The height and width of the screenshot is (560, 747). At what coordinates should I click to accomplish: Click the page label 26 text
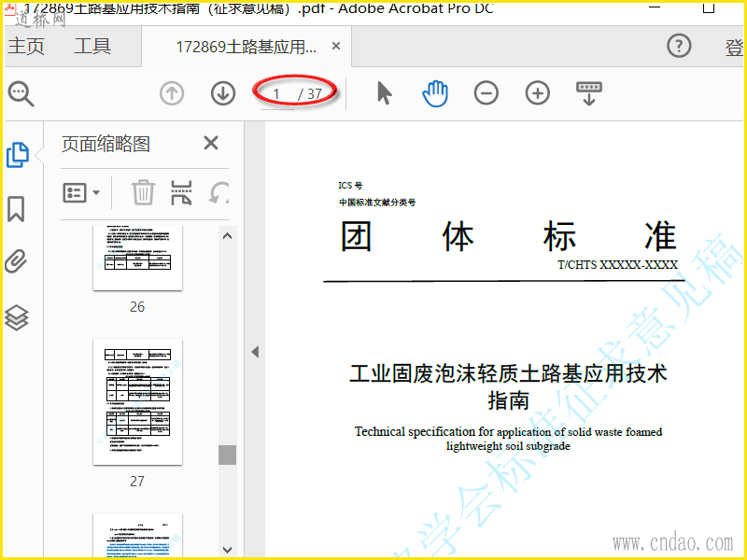coord(137,307)
